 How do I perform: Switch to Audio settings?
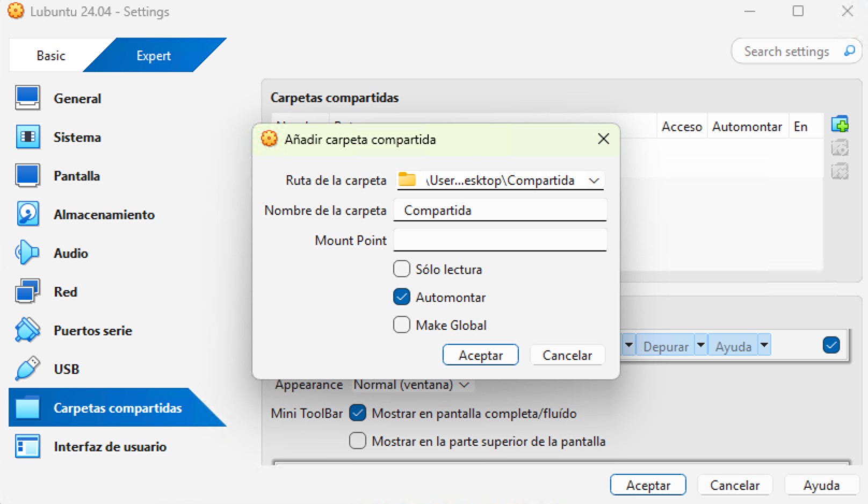pyautogui.click(x=117, y=253)
